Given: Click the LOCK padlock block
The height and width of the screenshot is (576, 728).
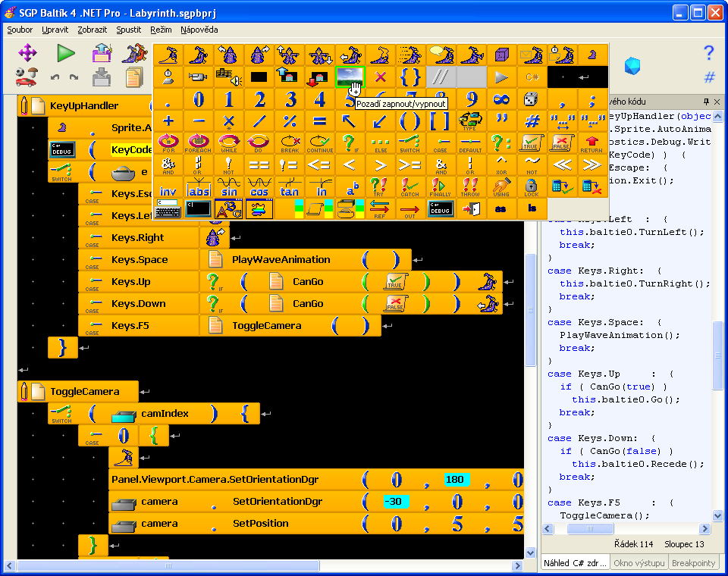Looking at the screenshot, I should tap(532, 187).
